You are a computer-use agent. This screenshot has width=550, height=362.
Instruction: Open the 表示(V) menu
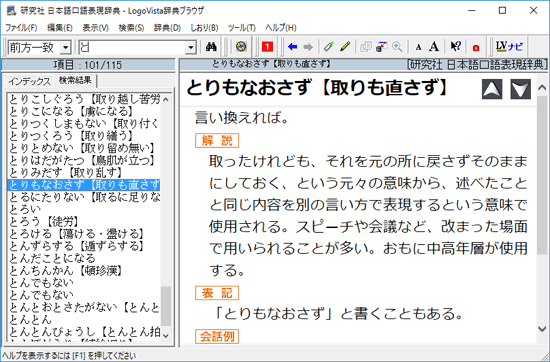pos(95,28)
